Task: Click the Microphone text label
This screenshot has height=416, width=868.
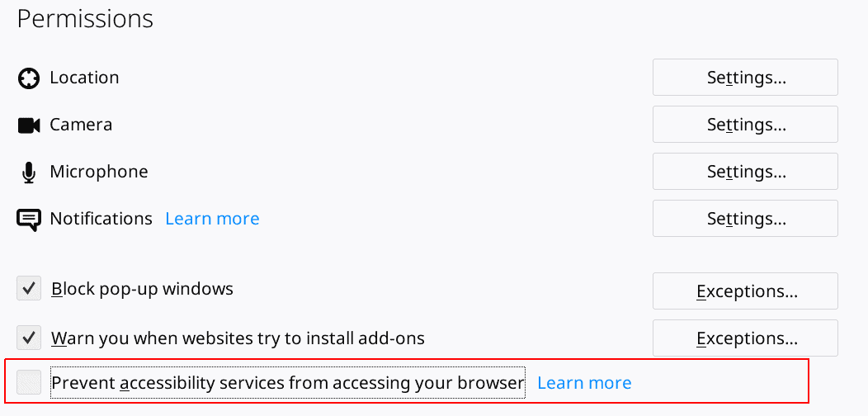Action: coord(99,172)
